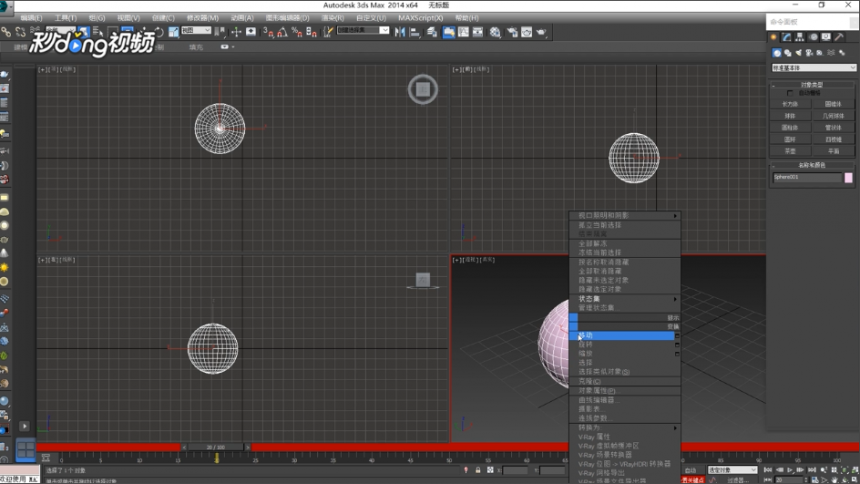Viewport: 860px width, 484px height.
Task: Open the Create tab in command panel
Action: tap(774, 37)
